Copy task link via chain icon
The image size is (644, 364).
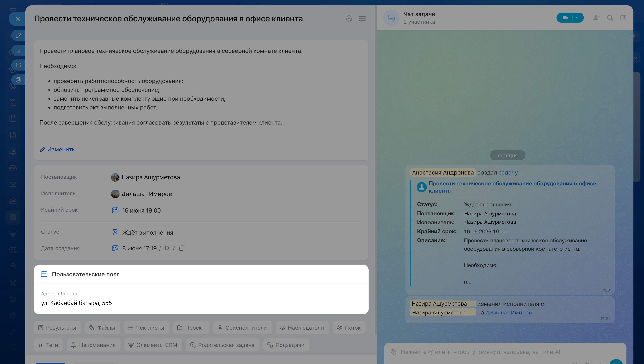point(18,35)
